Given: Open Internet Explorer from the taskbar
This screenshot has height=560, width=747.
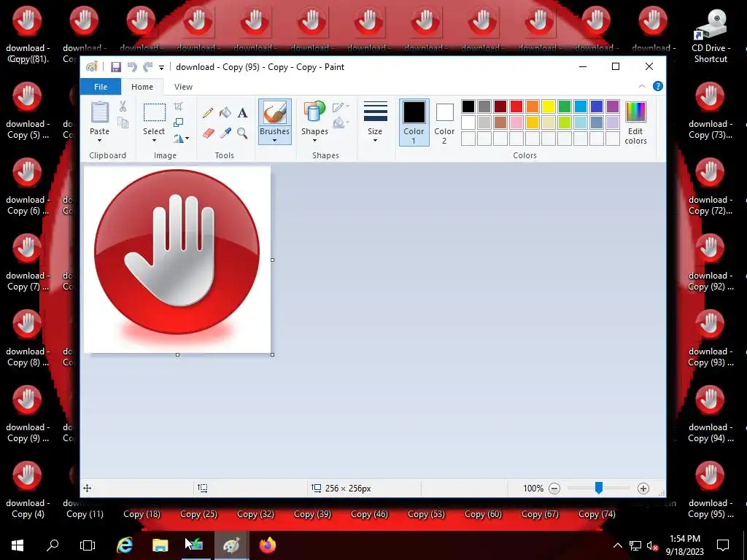Looking at the screenshot, I should tap(125, 545).
